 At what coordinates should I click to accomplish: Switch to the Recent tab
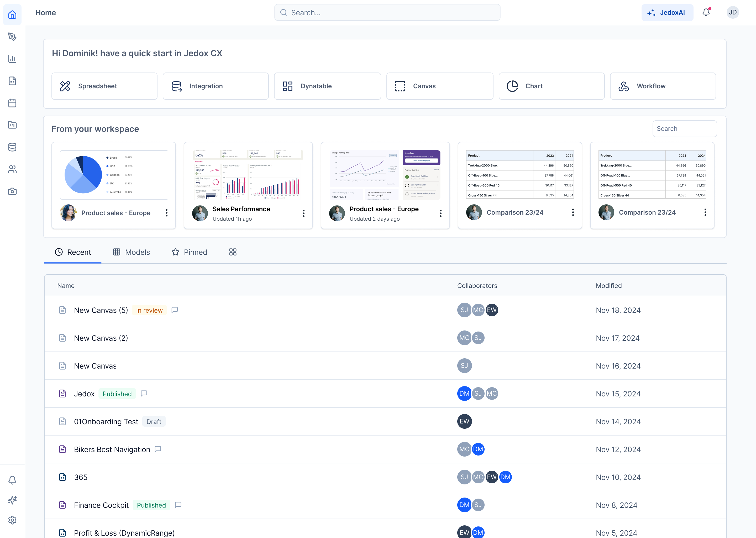72,252
